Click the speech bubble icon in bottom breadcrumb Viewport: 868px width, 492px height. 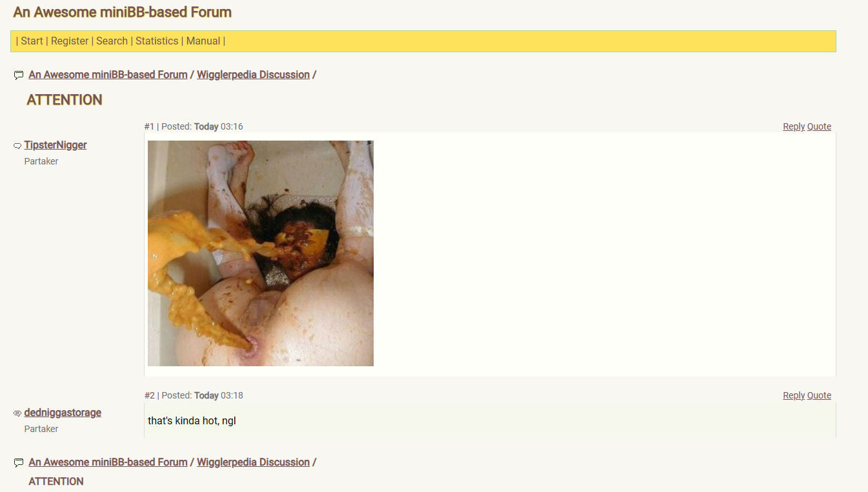coord(18,463)
